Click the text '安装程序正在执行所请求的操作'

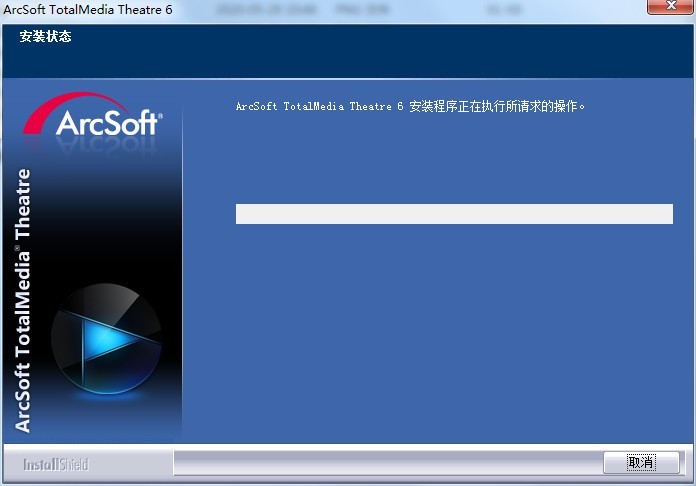(493, 107)
